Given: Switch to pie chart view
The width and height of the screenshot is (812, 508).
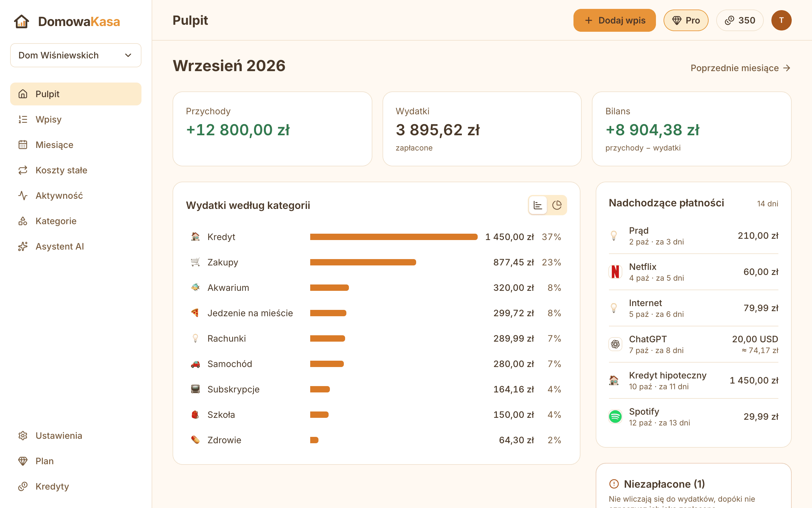Looking at the screenshot, I should pyautogui.click(x=557, y=205).
